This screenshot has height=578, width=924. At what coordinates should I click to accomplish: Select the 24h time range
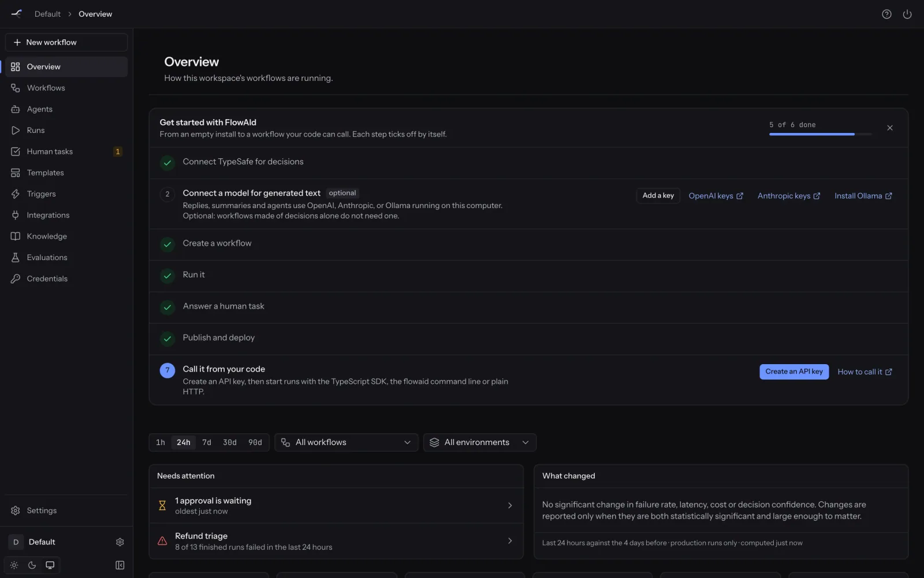[x=184, y=442]
